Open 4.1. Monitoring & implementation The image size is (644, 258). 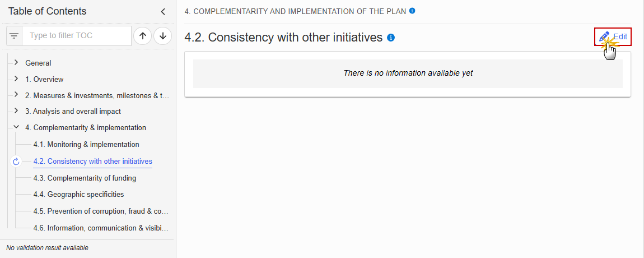click(x=86, y=145)
